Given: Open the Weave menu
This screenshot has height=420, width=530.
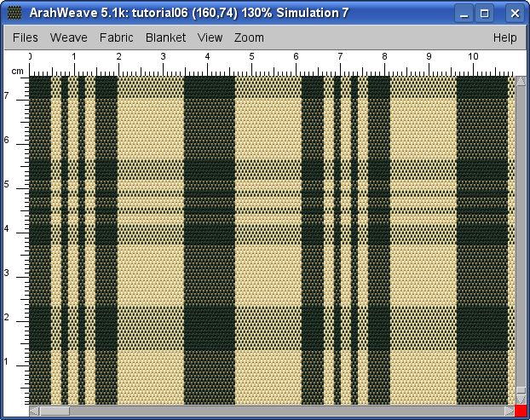Looking at the screenshot, I should point(68,37).
